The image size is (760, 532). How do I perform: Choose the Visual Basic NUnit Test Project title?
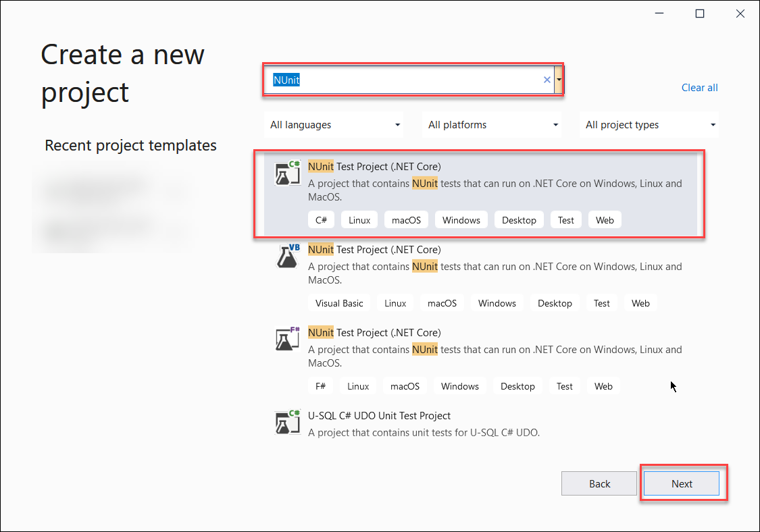pyautogui.click(x=374, y=250)
